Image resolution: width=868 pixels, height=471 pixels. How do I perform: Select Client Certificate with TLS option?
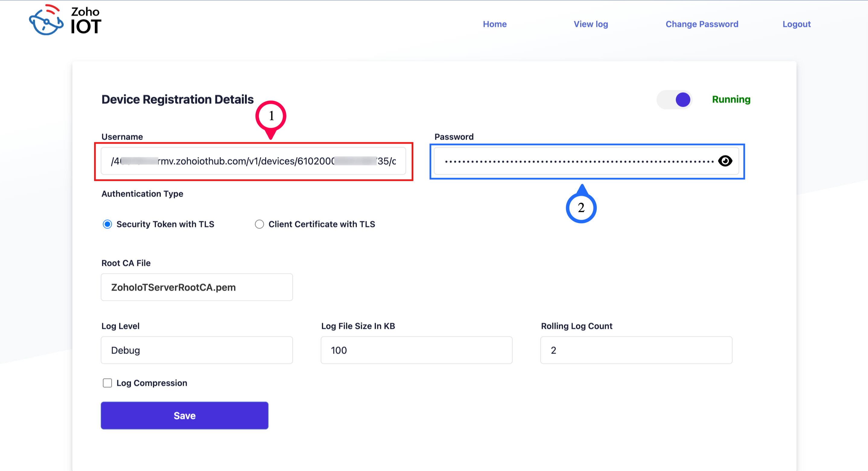[x=259, y=224]
